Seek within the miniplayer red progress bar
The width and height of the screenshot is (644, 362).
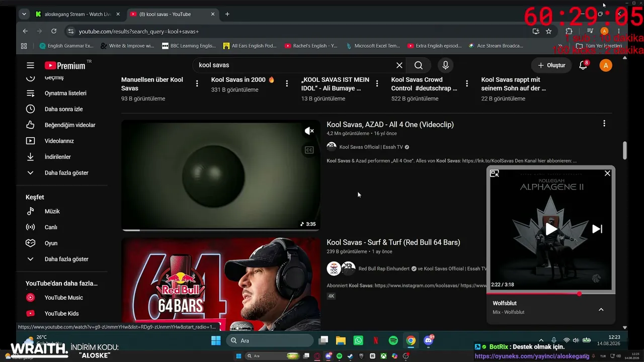tap(551, 294)
